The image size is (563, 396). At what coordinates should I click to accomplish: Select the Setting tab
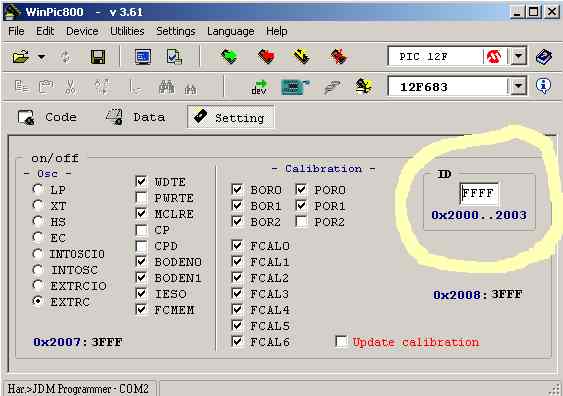tap(231, 117)
